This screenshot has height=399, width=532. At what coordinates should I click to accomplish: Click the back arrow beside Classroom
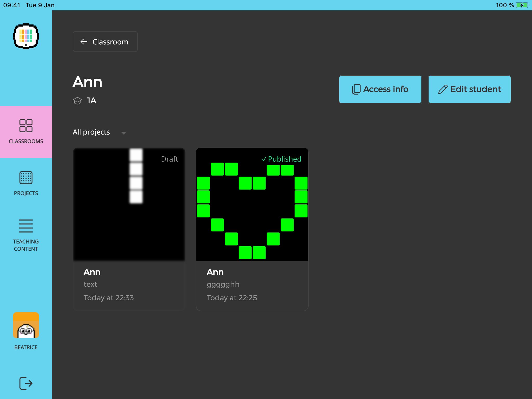point(84,42)
